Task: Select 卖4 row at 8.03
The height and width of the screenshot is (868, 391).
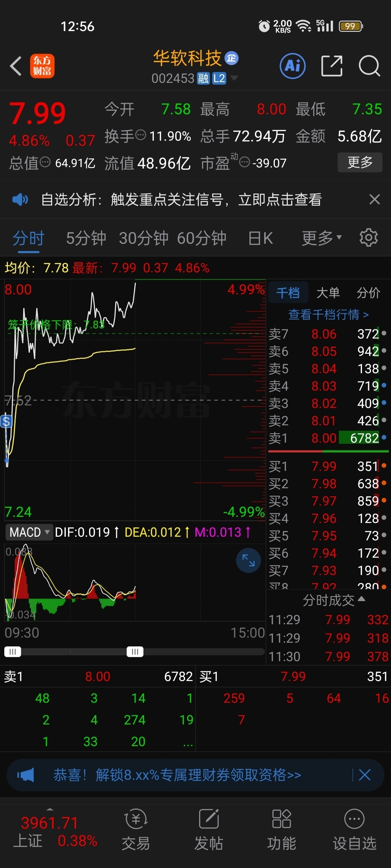Action: click(x=328, y=386)
